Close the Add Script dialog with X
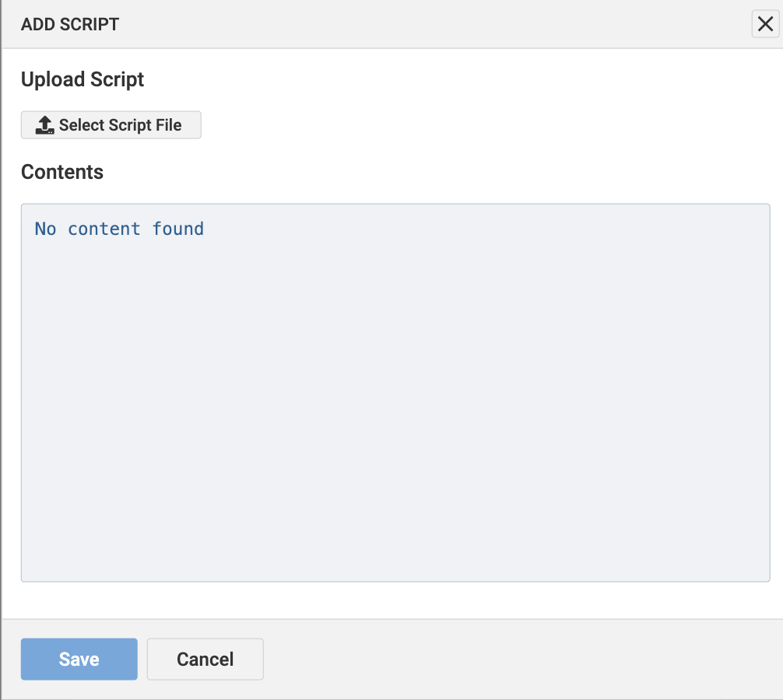 (765, 25)
